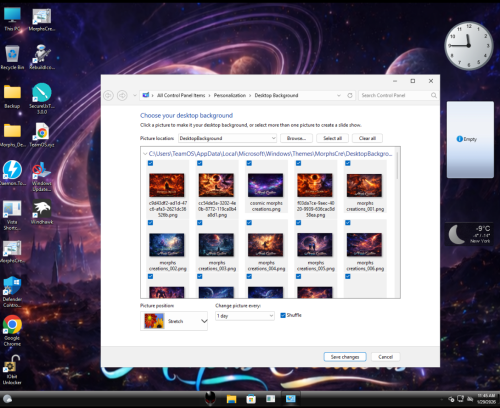Go to Personalization breadcrumb

click(x=230, y=95)
